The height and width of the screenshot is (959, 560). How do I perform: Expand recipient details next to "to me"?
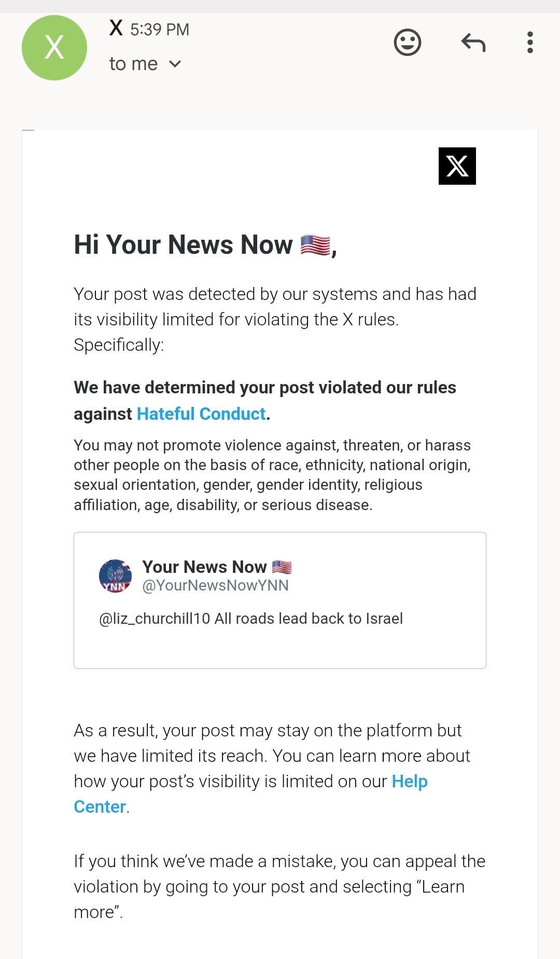tap(175, 64)
